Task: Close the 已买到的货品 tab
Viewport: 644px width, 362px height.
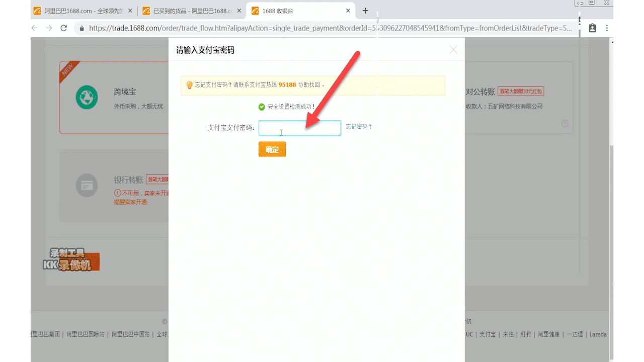Action: 239,11
